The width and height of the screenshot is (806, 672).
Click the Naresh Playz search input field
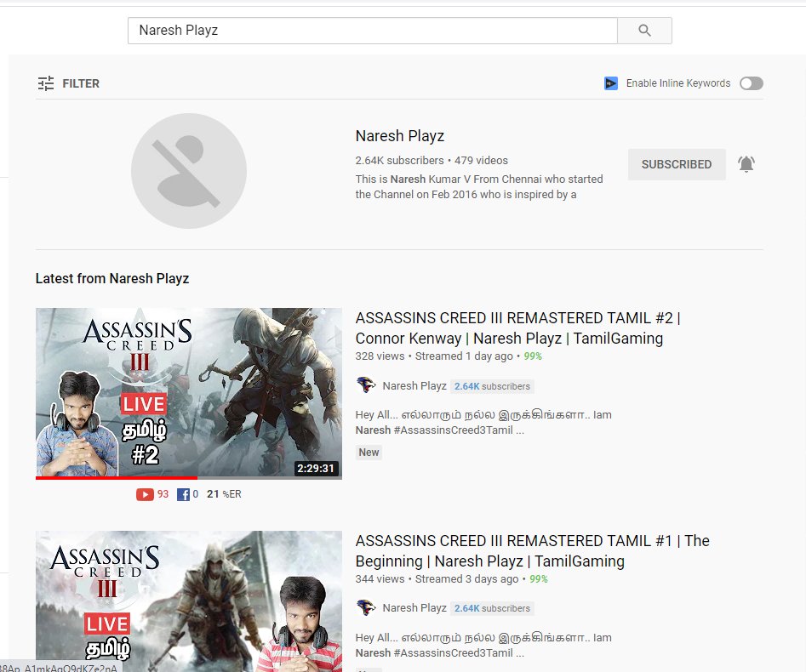[x=373, y=31]
